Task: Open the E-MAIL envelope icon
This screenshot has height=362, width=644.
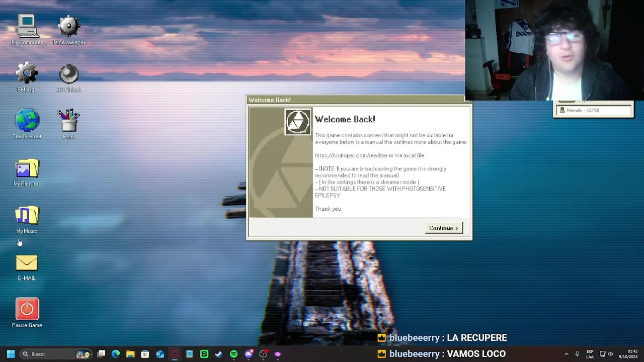Action: click(x=27, y=266)
